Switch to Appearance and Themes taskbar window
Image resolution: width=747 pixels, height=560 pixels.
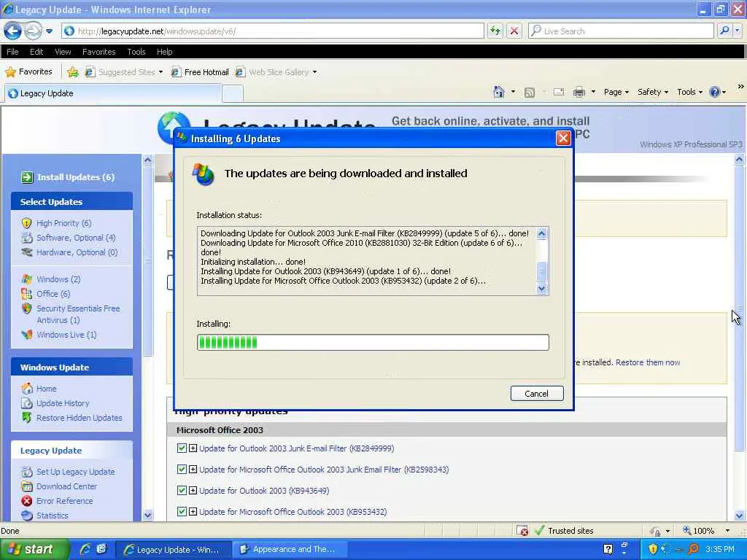tap(289, 550)
